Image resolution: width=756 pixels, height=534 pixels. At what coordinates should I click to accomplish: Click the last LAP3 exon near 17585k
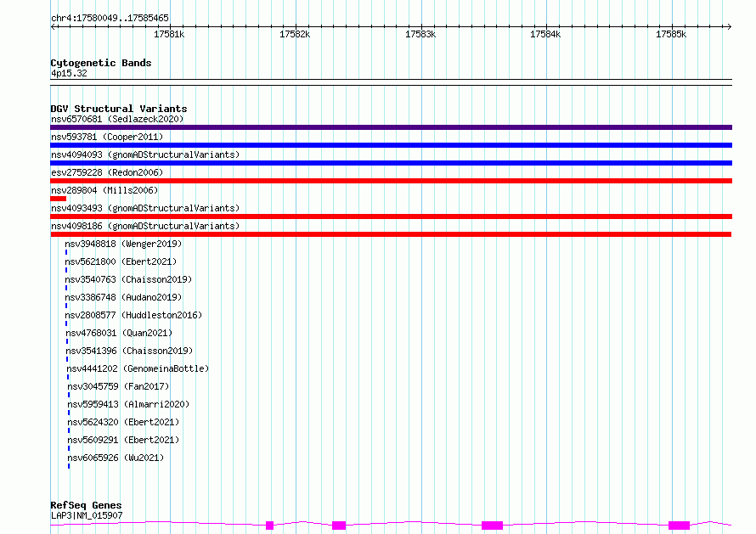click(x=679, y=526)
